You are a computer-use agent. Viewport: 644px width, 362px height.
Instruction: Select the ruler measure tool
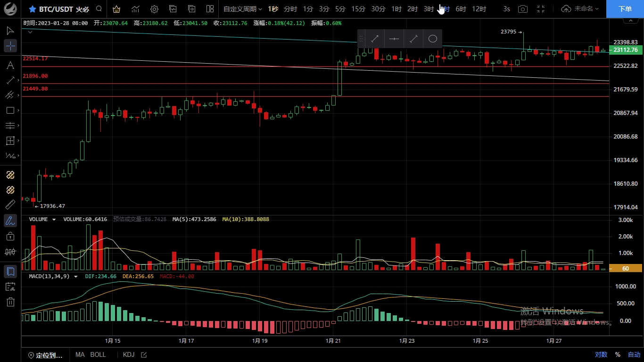pos(10,205)
